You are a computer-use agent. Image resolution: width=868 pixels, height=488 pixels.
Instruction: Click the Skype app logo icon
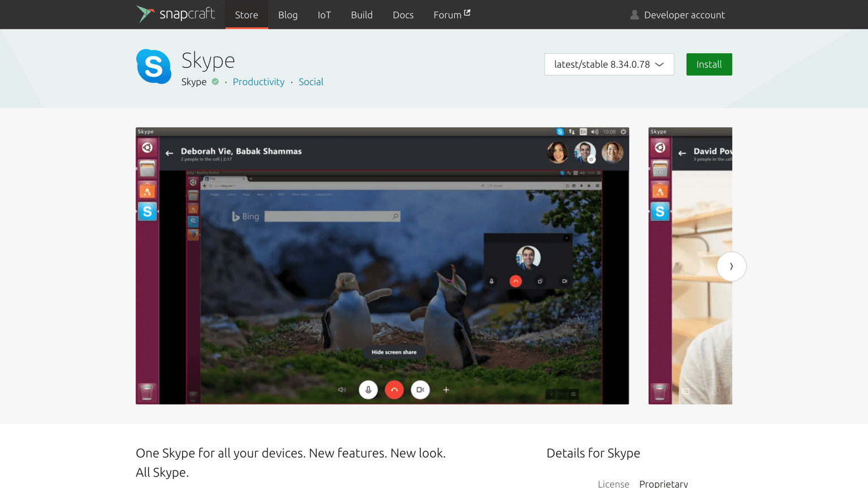[x=153, y=66]
